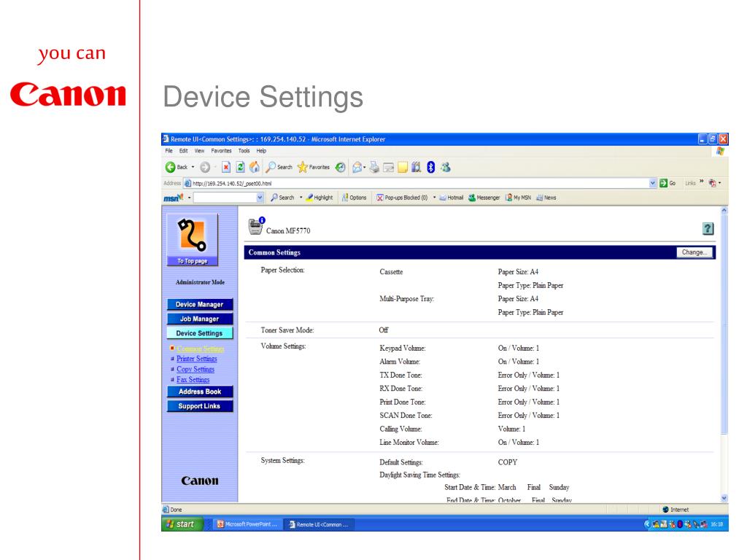Viewport: 747px width, 560px height.
Task: Open Hotmail from MSN toolbar
Action: 451,198
